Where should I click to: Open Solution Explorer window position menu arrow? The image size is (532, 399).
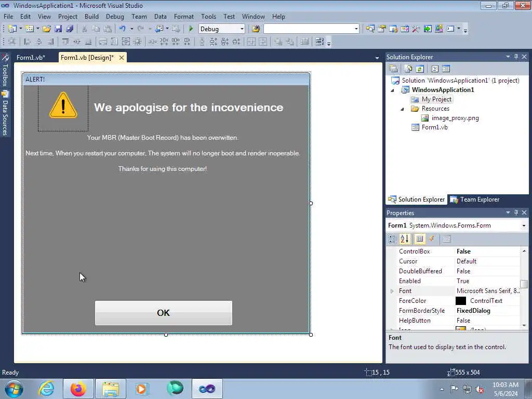(x=508, y=57)
